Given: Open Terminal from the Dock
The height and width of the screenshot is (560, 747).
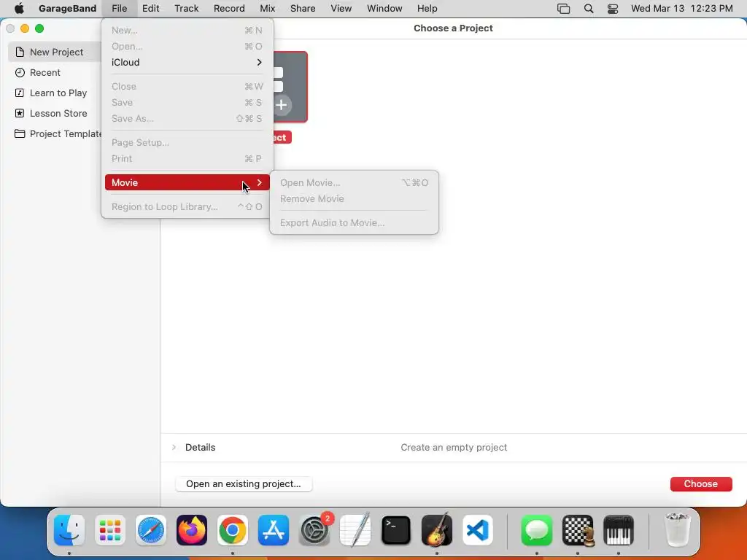Looking at the screenshot, I should coord(396,530).
